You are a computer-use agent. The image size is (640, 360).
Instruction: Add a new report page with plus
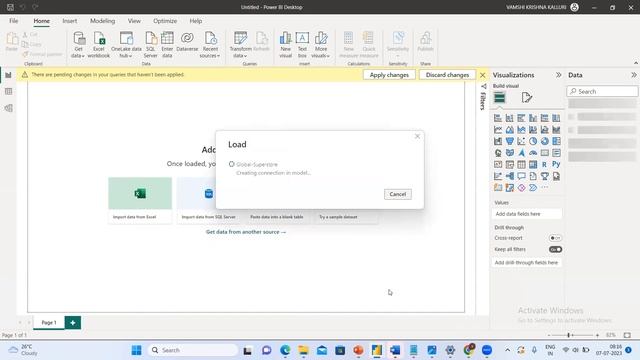click(x=73, y=322)
